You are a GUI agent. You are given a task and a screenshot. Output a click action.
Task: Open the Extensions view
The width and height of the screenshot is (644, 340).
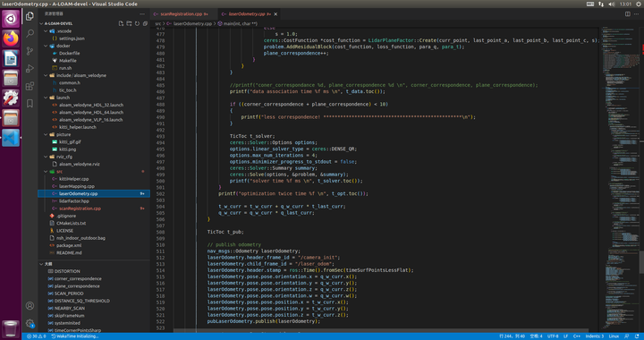tap(30, 86)
